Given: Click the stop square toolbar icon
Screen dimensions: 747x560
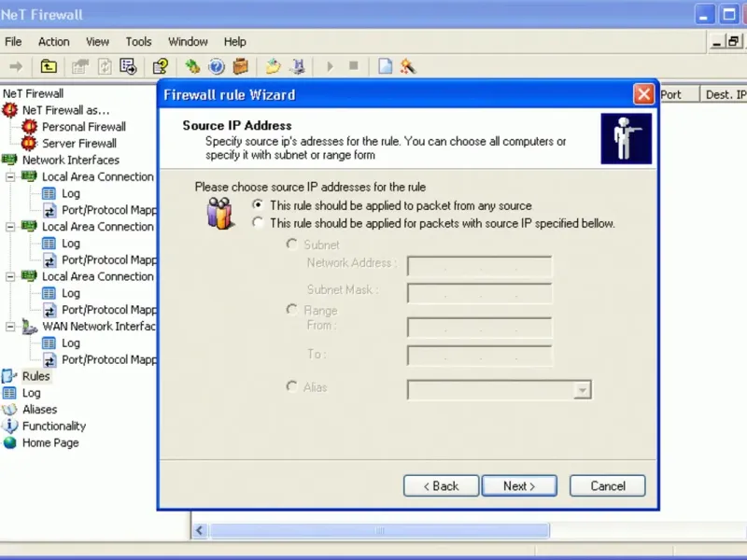Looking at the screenshot, I should 354,65.
